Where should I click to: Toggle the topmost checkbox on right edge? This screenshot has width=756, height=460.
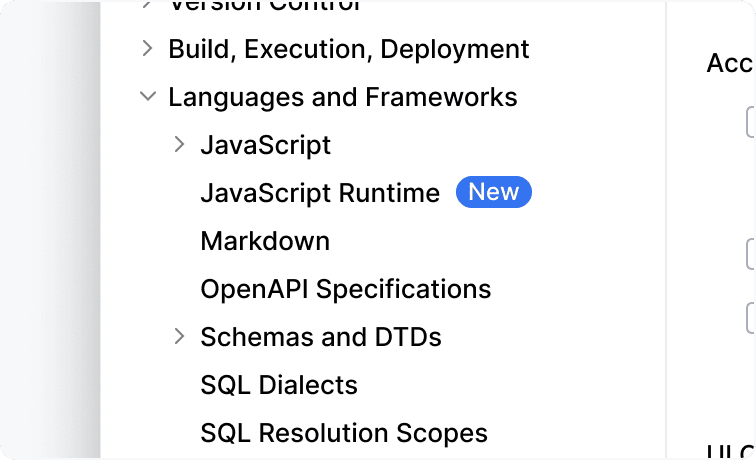(751, 122)
